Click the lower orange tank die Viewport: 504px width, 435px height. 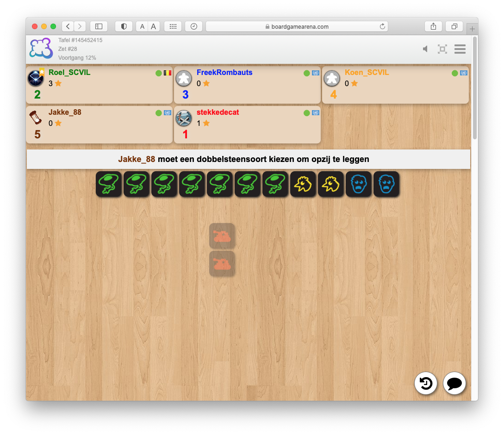222,264
